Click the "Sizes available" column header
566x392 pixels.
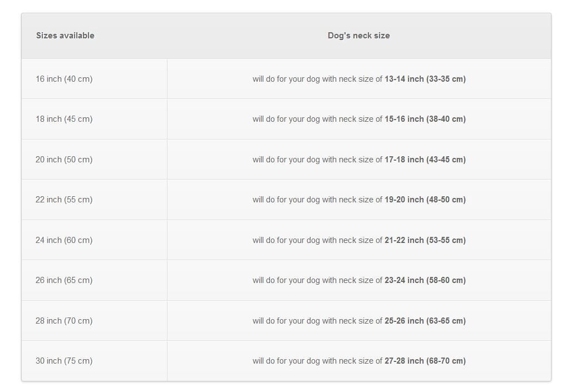tap(65, 36)
